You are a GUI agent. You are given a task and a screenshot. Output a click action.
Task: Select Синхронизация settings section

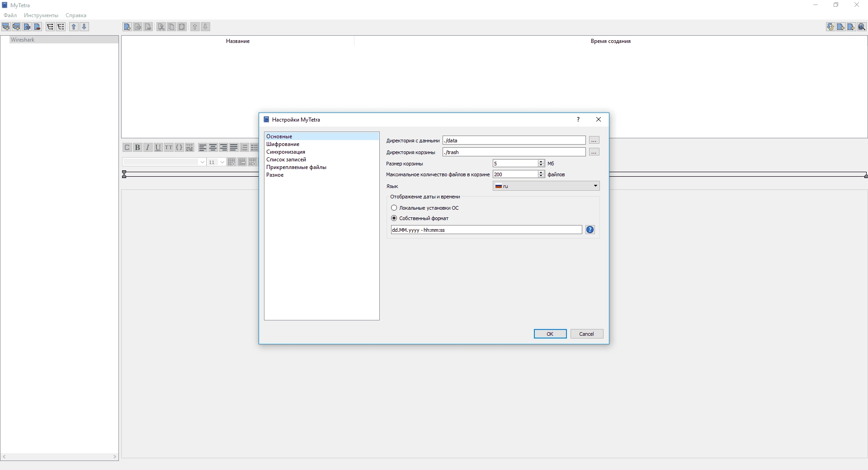coord(321,152)
